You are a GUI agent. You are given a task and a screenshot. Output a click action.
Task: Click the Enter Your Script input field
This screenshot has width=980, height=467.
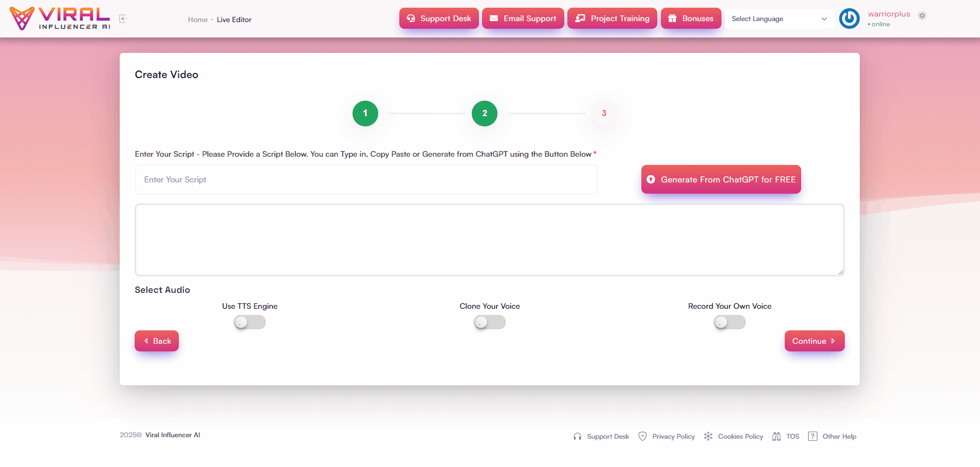tap(366, 179)
